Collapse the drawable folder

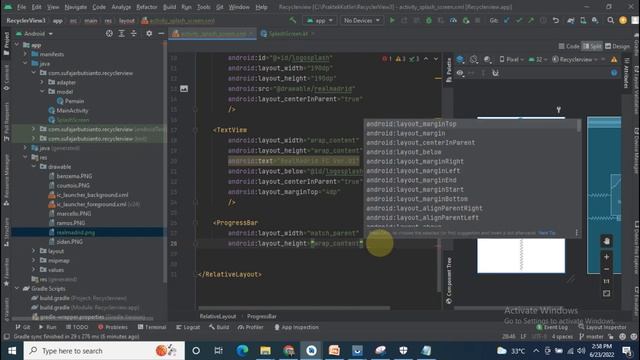click(x=34, y=167)
